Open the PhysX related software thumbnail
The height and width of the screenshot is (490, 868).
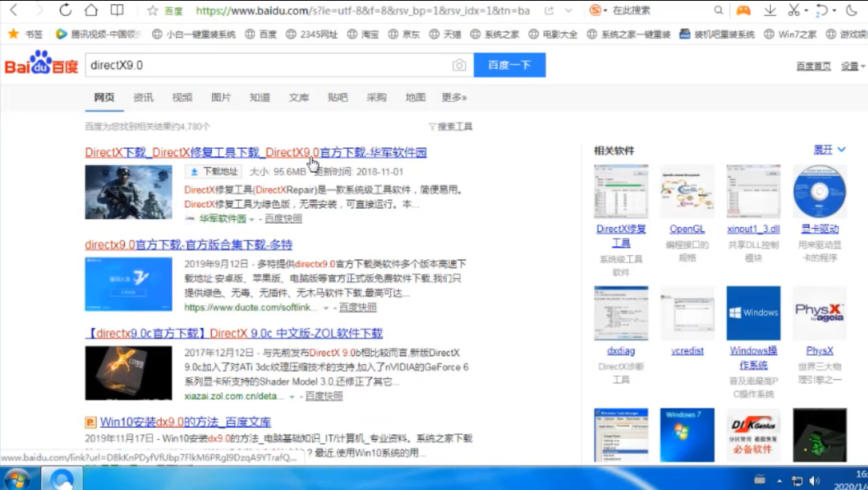[x=819, y=313]
